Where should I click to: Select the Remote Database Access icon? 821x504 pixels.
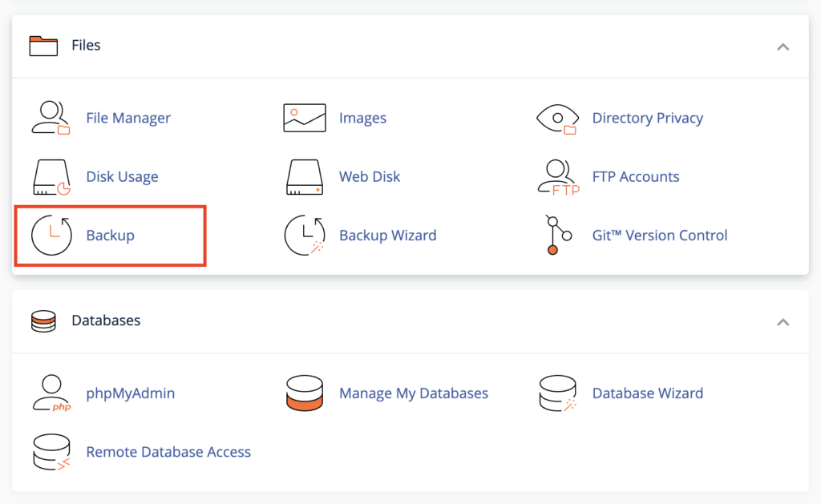click(51, 452)
